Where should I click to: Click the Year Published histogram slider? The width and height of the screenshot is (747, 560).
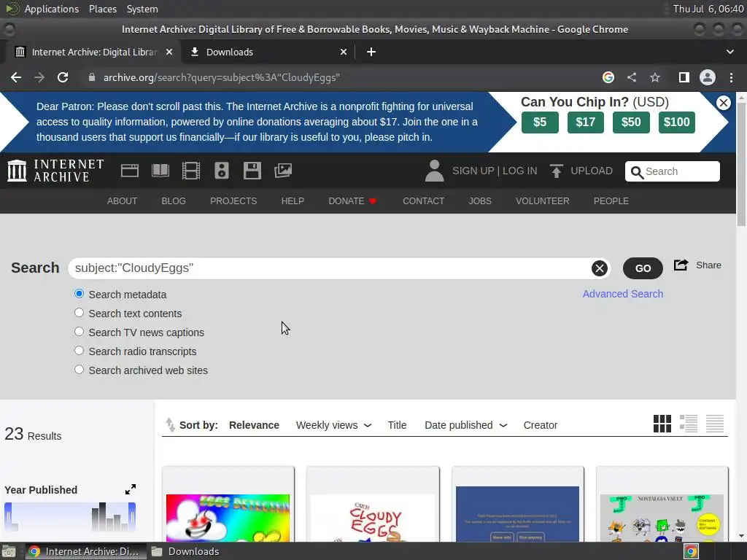70,517
